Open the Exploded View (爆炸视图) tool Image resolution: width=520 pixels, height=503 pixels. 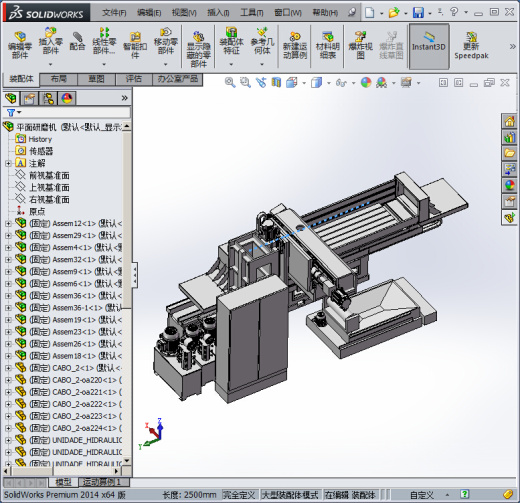coord(360,45)
